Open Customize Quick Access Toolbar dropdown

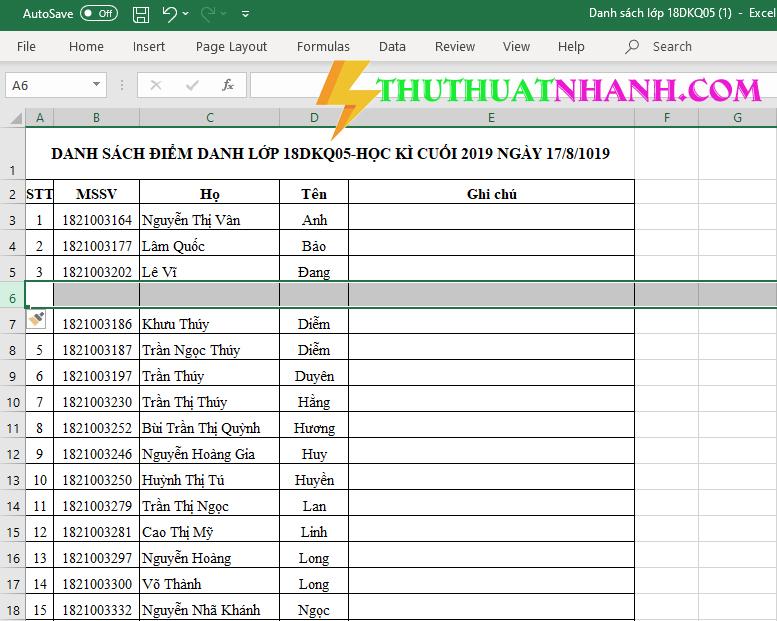[x=245, y=14]
